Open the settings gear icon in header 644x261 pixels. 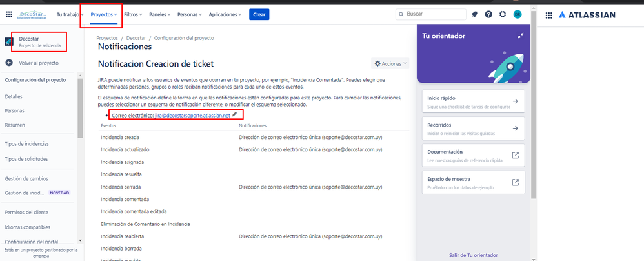503,14
